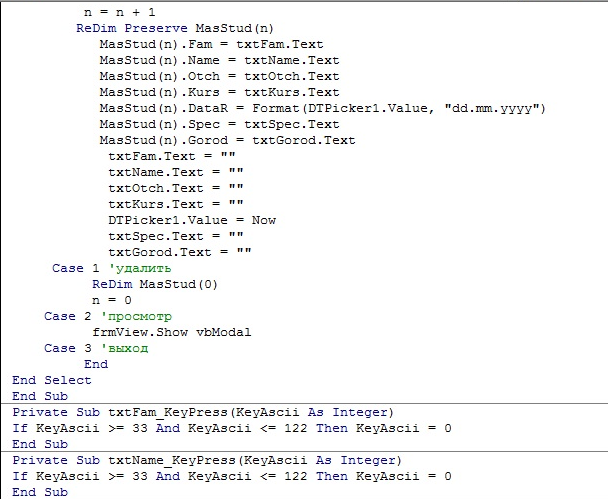Click 'Private Sub txtName_KeyPress' declaration
Viewport: 608px width, 499px height.
coord(207,460)
